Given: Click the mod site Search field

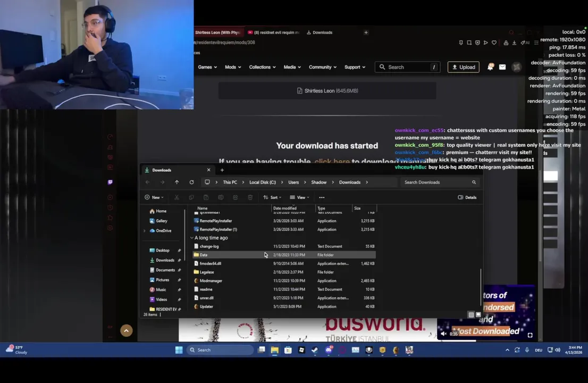Looking at the screenshot, I should point(408,67).
